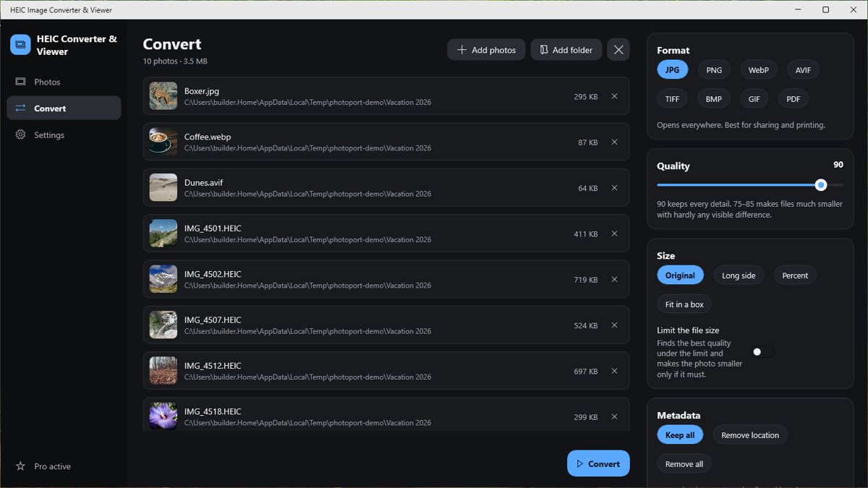Click the Coffee.webp thumbnail
This screenshot has height=488, width=868.
[163, 142]
